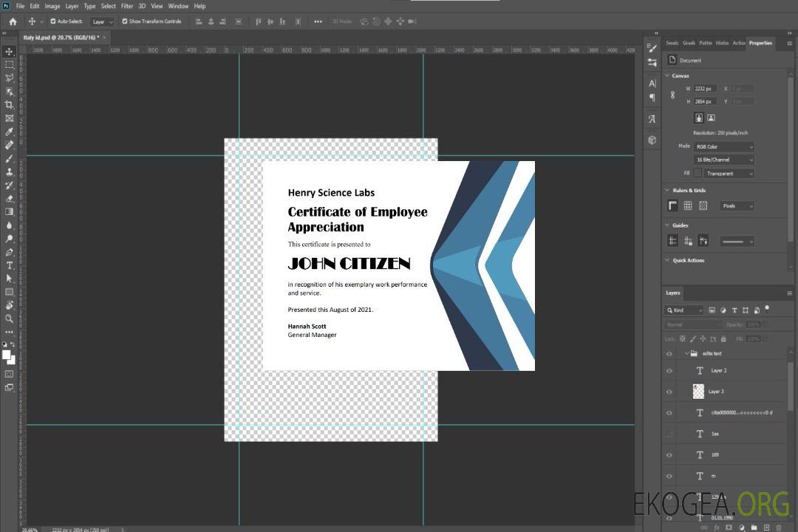The height and width of the screenshot is (532, 798).
Task: Select the Zoom tool in toolbar
Action: [x=9, y=318]
